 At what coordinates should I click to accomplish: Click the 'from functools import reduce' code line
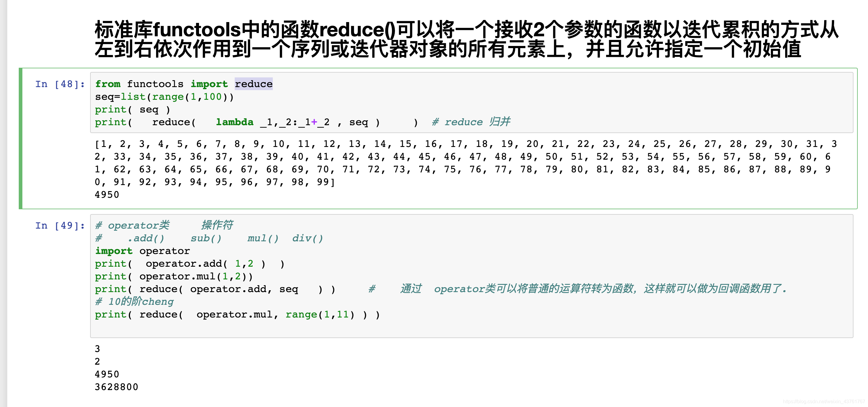click(x=184, y=84)
